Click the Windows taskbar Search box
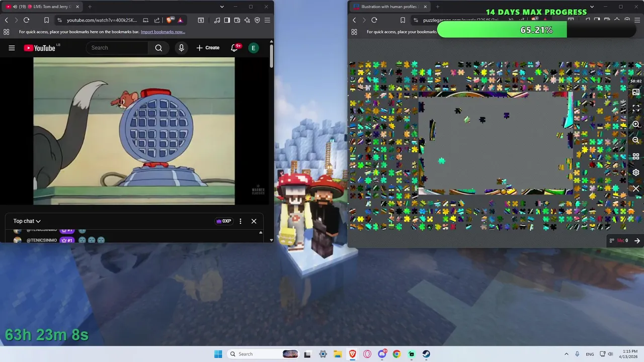 coord(264,354)
